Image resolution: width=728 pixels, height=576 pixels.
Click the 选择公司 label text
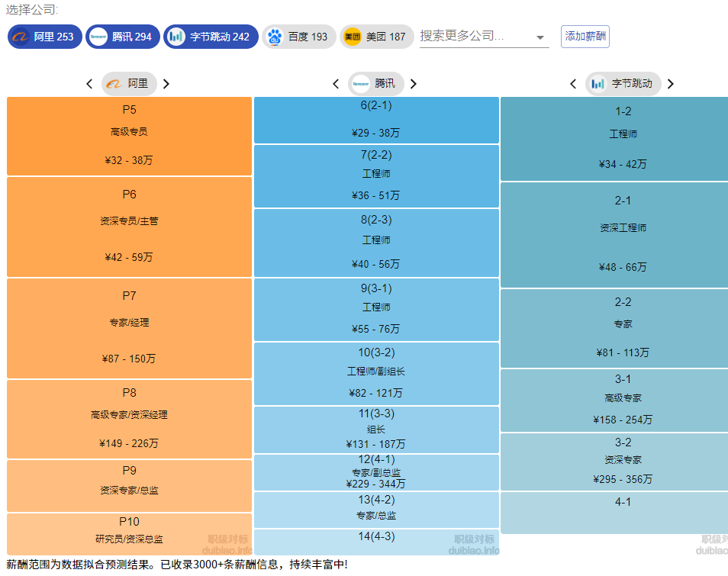coord(31,10)
